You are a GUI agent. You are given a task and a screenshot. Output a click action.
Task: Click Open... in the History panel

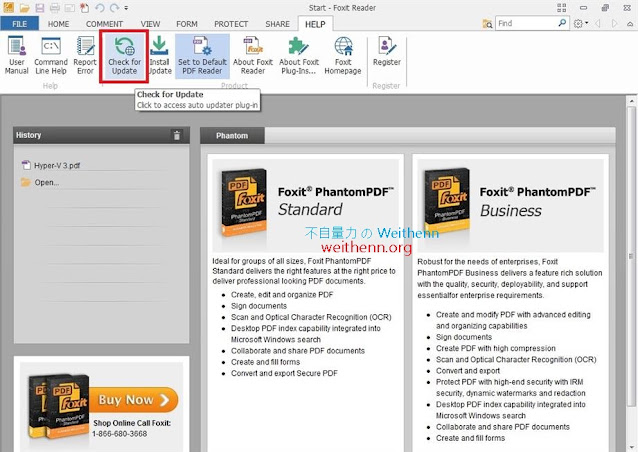coord(40,182)
